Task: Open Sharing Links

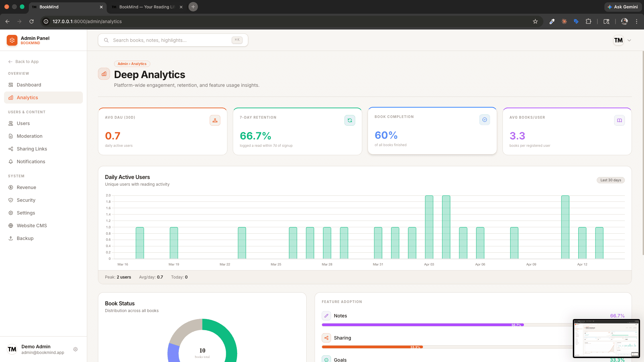Action: coord(43,149)
